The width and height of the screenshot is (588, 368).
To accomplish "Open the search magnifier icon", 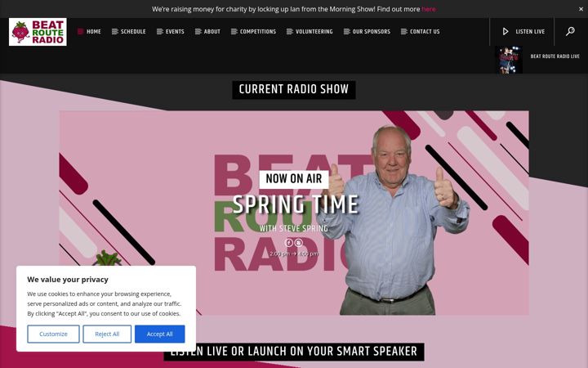I will click(x=570, y=31).
